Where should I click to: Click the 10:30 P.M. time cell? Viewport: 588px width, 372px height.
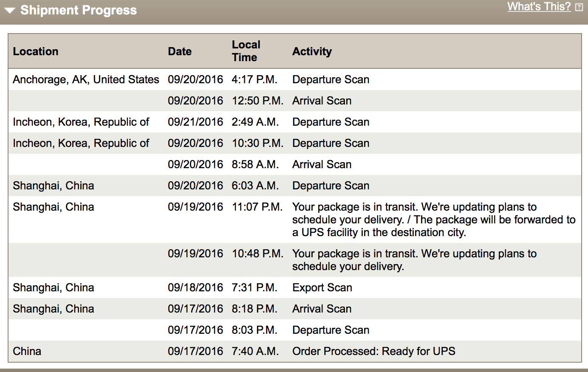click(257, 143)
